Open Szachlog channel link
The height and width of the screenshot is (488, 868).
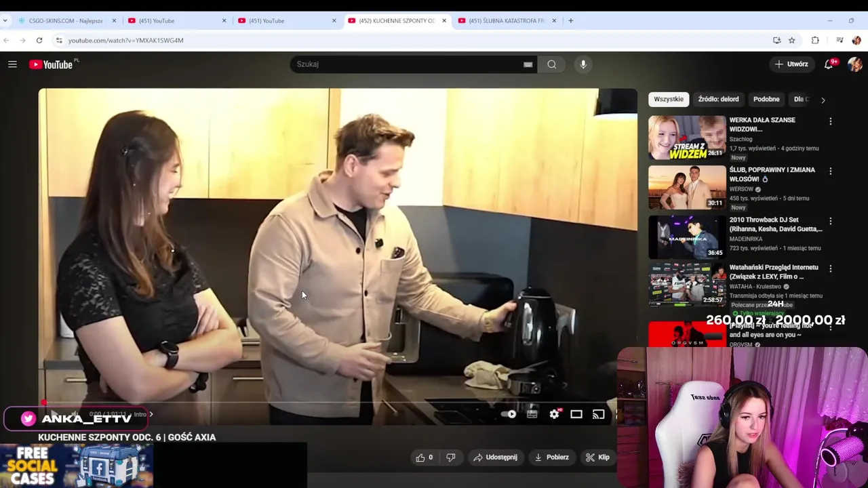pos(741,140)
